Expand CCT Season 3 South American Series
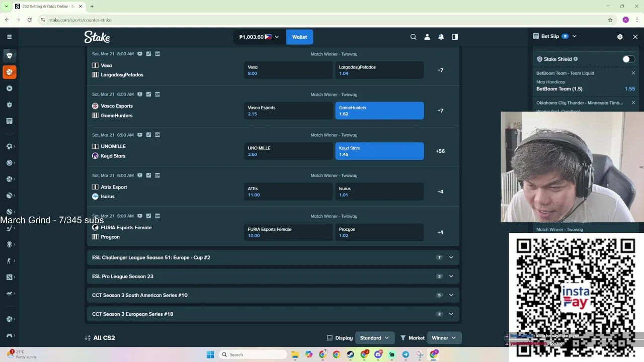Image resolution: width=644 pixels, height=362 pixels. pyautogui.click(x=273, y=295)
